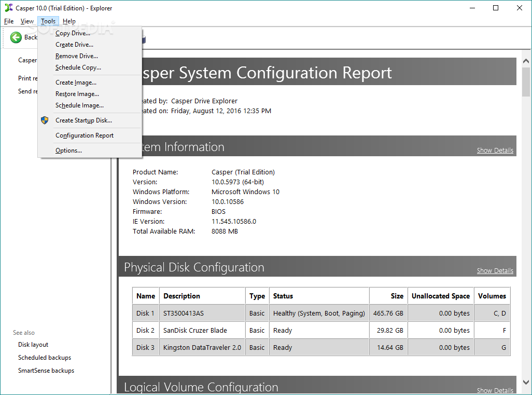Click the Status column header
This screenshot has width=532, height=395.
coord(319,296)
